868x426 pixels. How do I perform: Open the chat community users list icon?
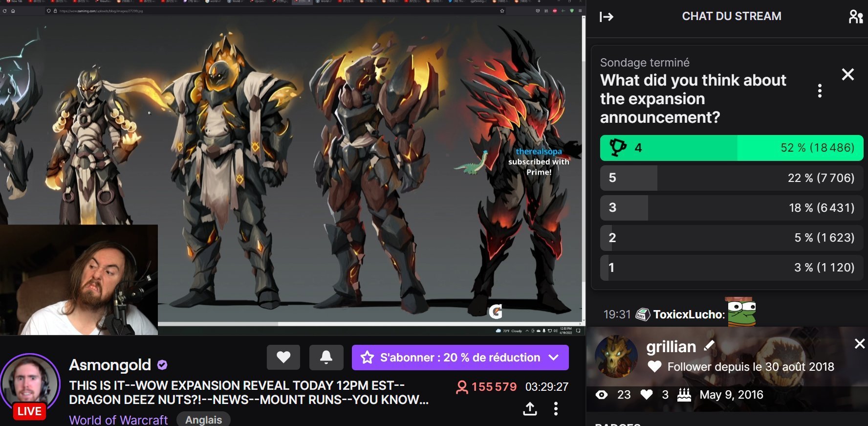(x=855, y=17)
